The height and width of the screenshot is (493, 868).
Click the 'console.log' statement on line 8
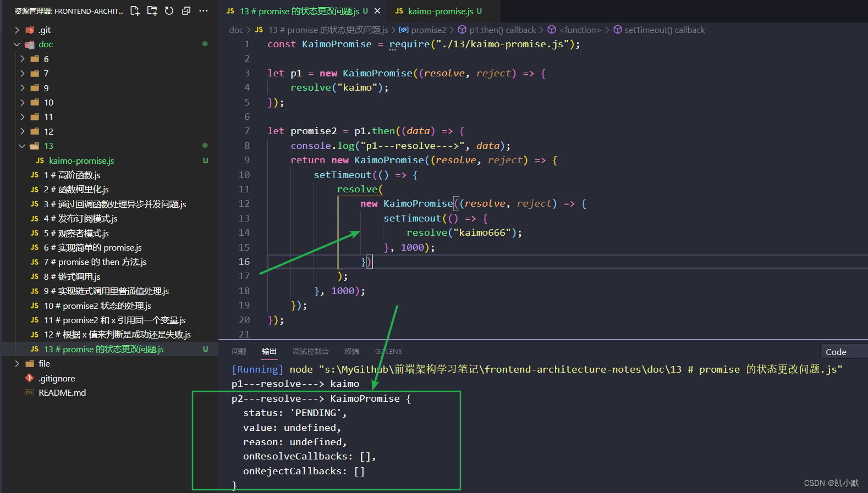(x=400, y=146)
